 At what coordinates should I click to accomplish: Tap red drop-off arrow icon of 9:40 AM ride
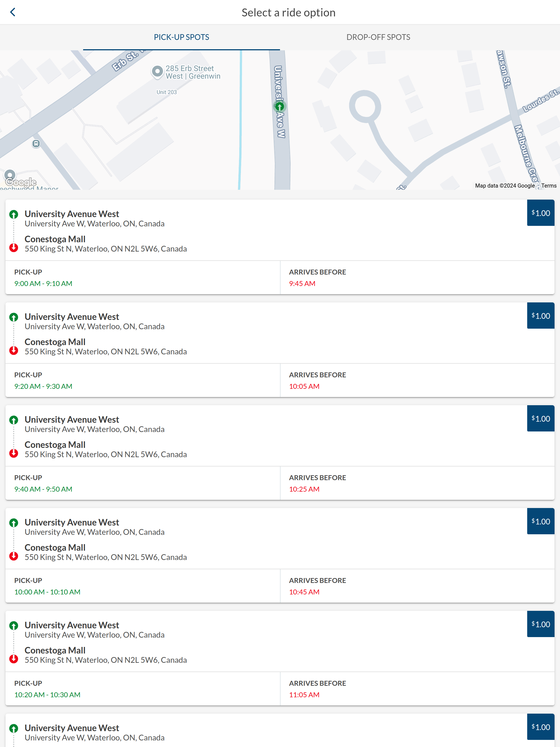coord(13,453)
